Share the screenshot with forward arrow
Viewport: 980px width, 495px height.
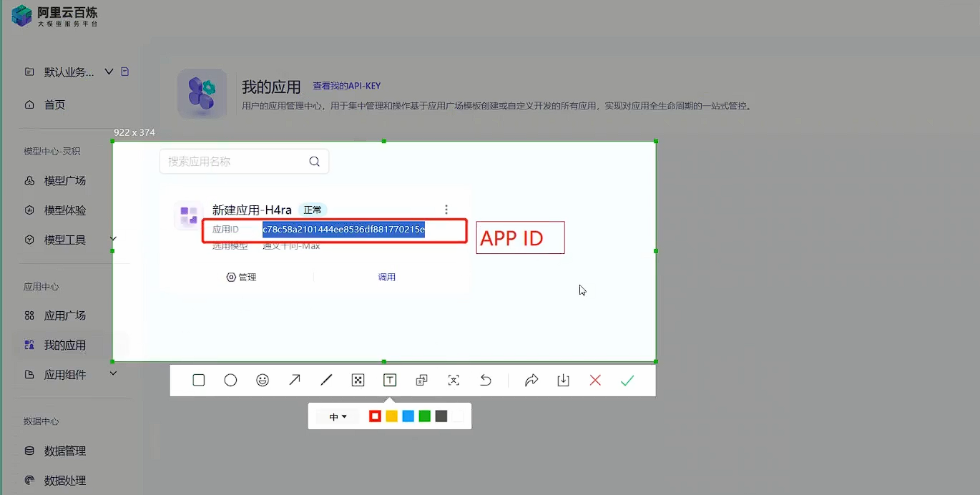point(531,381)
